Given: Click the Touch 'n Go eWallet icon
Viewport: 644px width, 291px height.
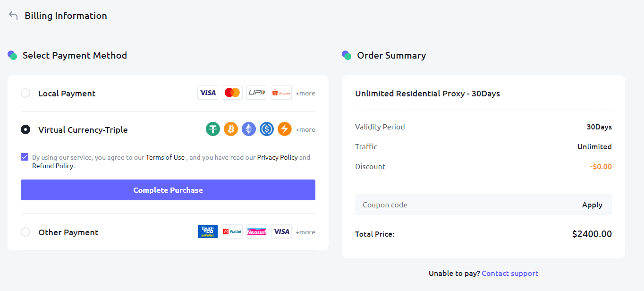Looking at the screenshot, I should tap(208, 231).
